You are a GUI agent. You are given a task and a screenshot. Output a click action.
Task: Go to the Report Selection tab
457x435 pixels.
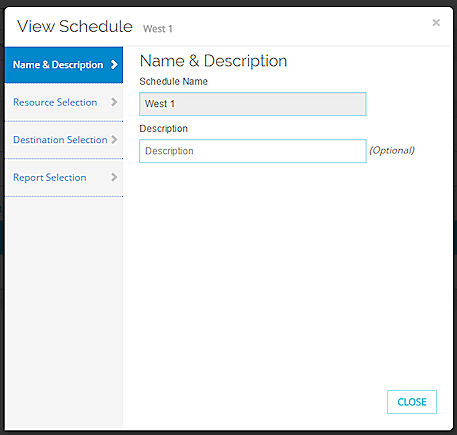pyautogui.click(x=64, y=177)
